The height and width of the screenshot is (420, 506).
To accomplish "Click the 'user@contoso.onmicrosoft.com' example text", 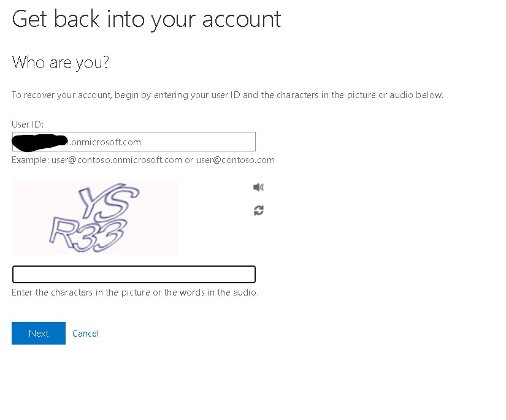I will tap(117, 160).
